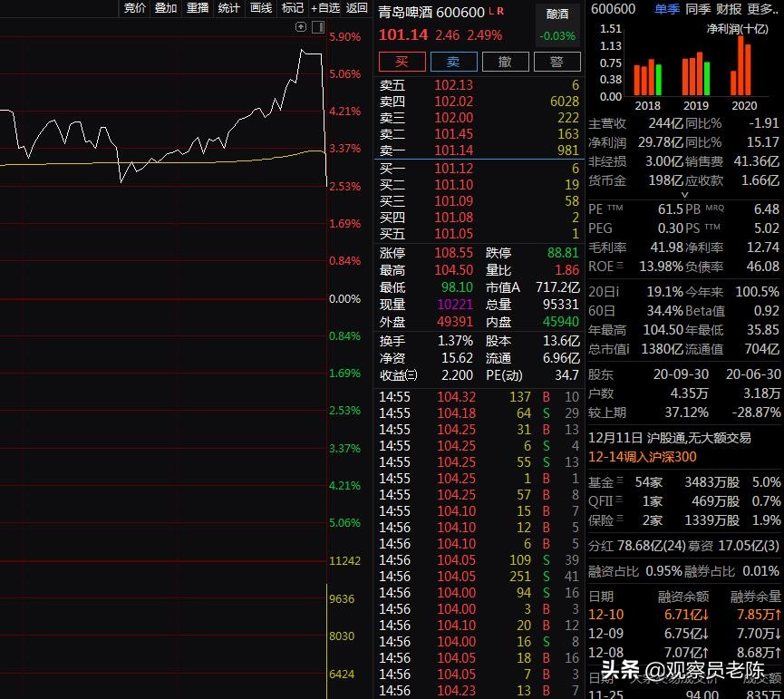Select the 卖二 101.45 order row

[479, 134]
